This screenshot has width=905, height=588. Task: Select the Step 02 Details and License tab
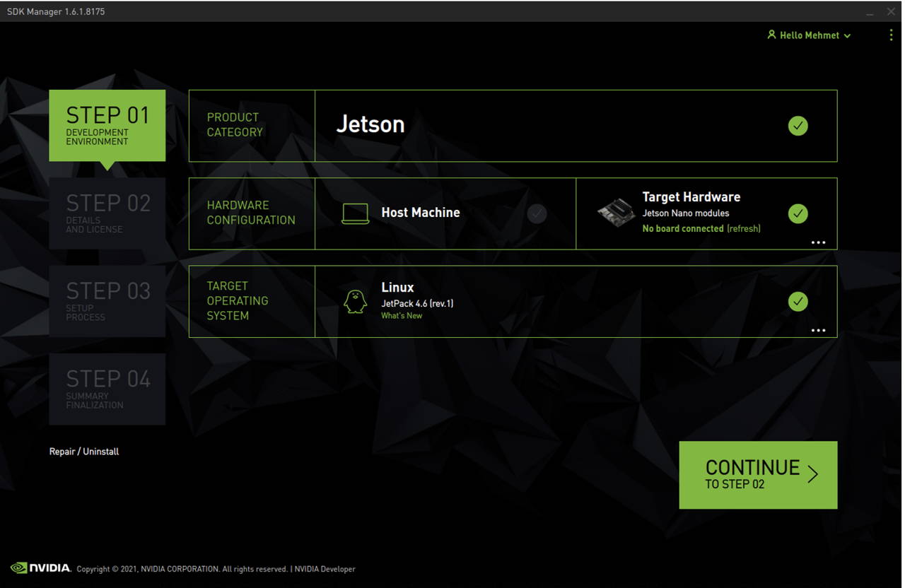click(107, 213)
